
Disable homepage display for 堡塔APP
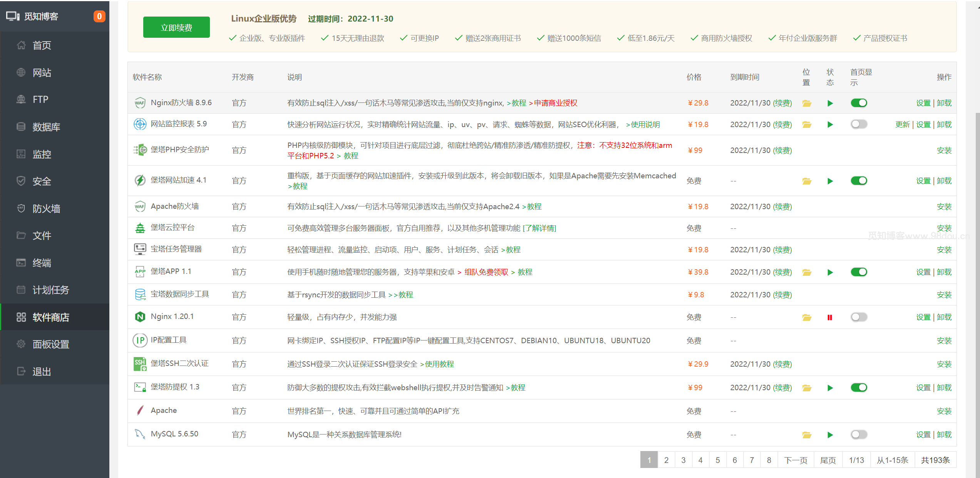tap(859, 272)
